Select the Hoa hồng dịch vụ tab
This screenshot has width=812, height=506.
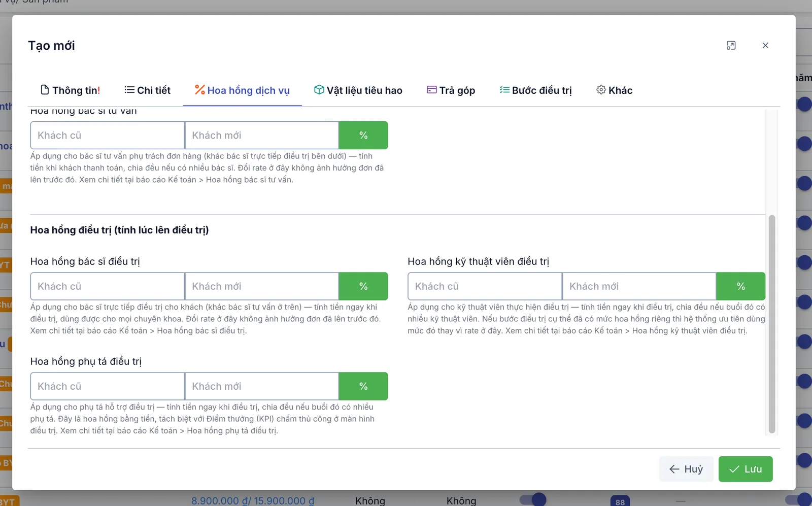[x=242, y=90]
